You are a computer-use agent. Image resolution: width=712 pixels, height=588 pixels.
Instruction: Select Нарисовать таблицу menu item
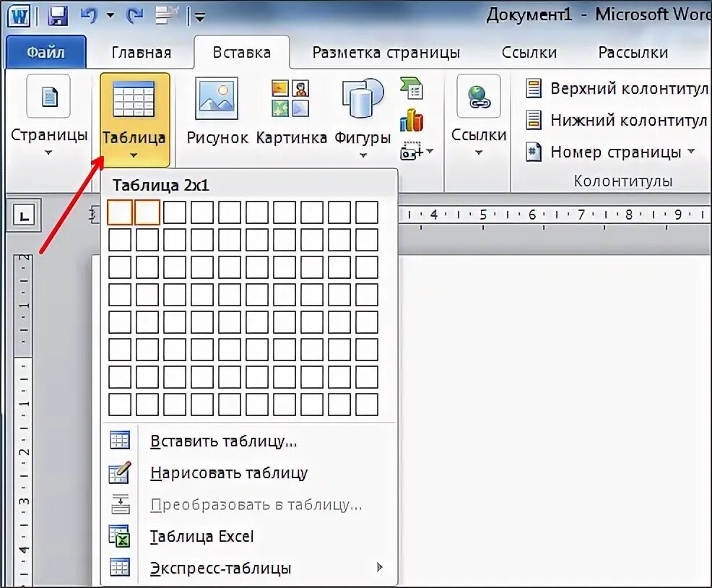(249, 472)
